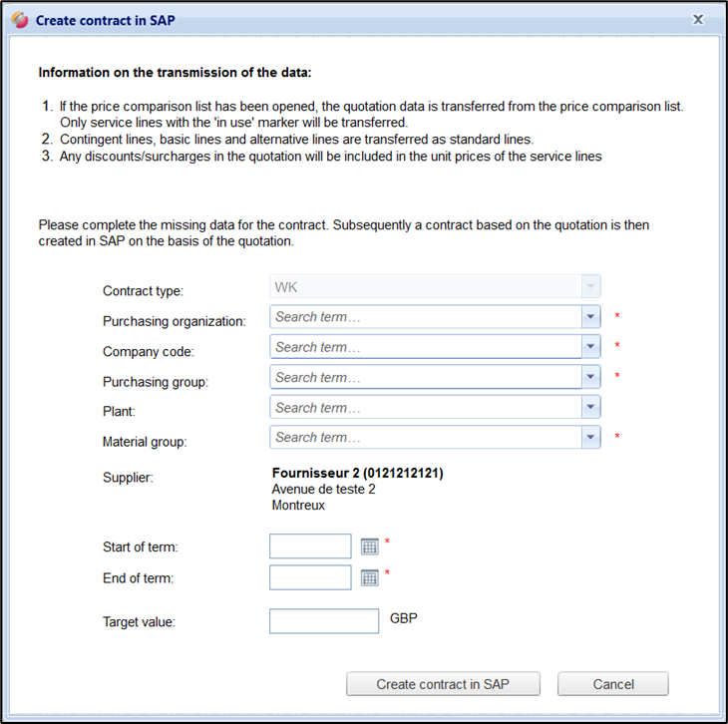Close the Create contract in SAP dialog
728x724 pixels.
click(x=698, y=19)
